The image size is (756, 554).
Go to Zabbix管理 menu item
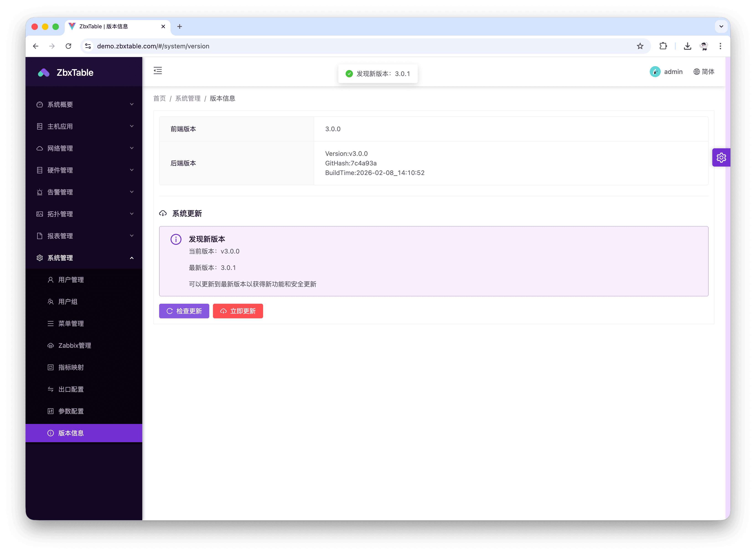click(74, 345)
